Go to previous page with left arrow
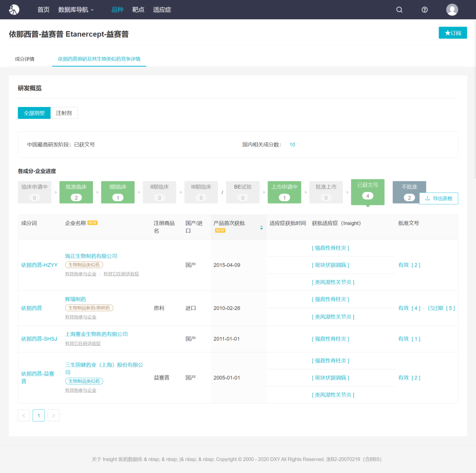Viewport: 476px width, 473px height. coord(24,415)
